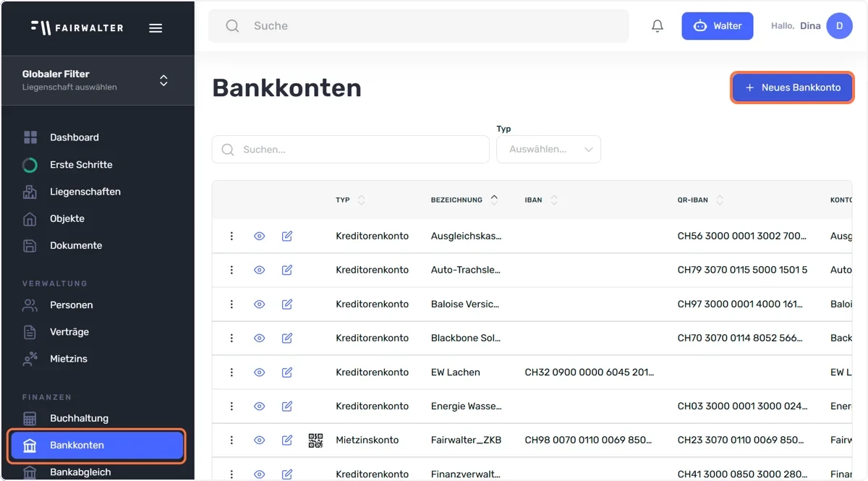This screenshot has width=868, height=481.
Task: Open row actions for Ausgleichskas… account
Action: 231,236
